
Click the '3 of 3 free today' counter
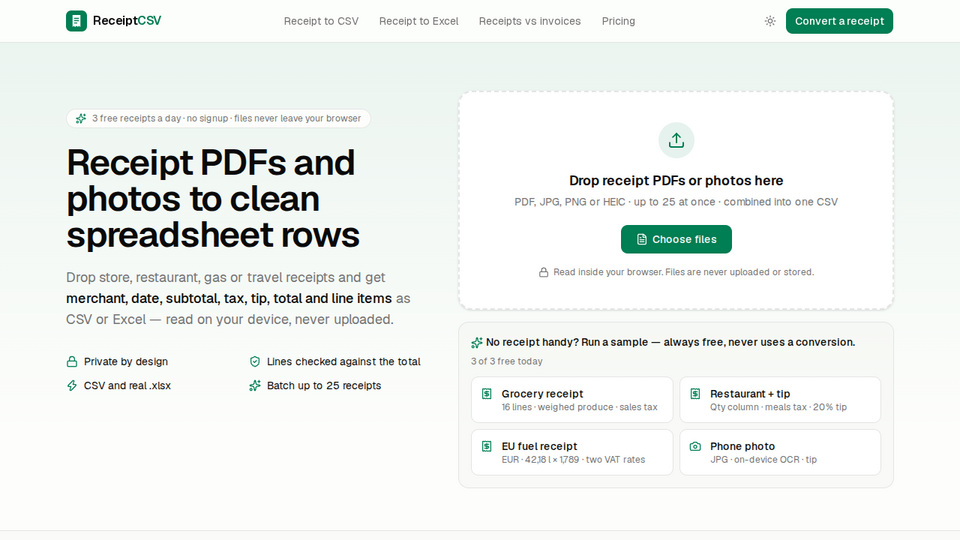coord(506,361)
